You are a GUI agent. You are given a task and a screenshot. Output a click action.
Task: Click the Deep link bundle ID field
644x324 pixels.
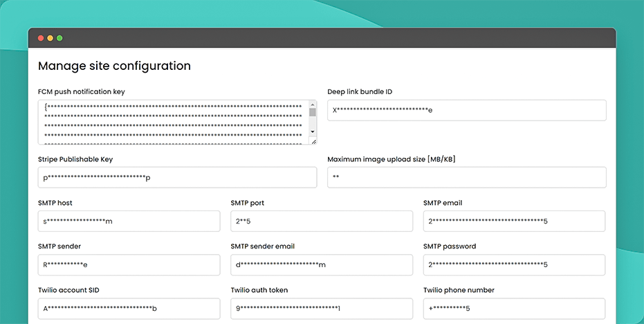click(466, 110)
